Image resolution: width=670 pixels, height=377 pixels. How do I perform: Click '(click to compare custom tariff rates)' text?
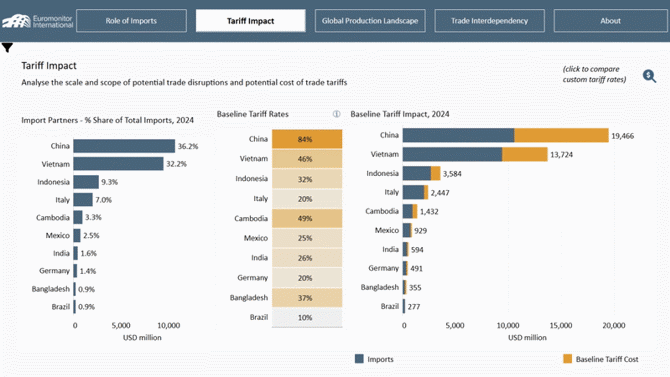coord(594,74)
